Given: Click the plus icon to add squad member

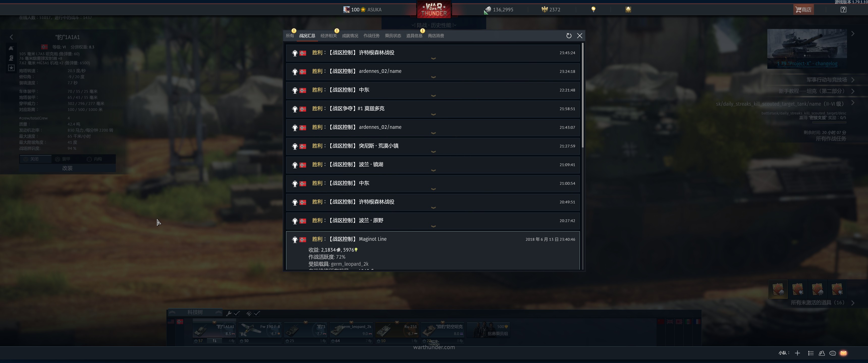Looking at the screenshot, I should [x=797, y=353].
